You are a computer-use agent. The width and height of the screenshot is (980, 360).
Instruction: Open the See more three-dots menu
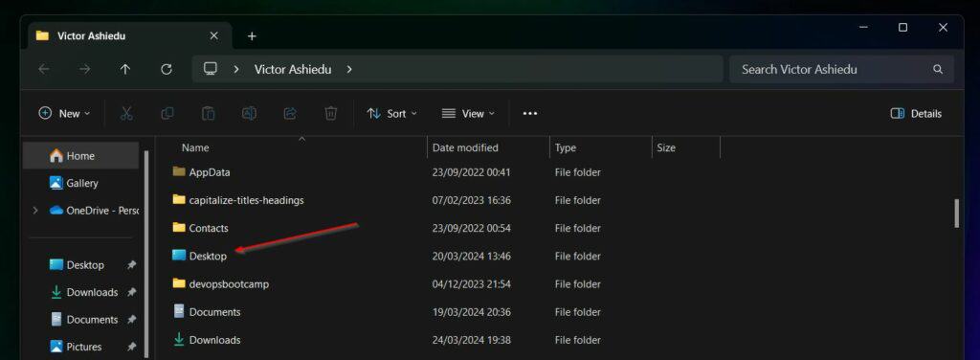point(530,114)
